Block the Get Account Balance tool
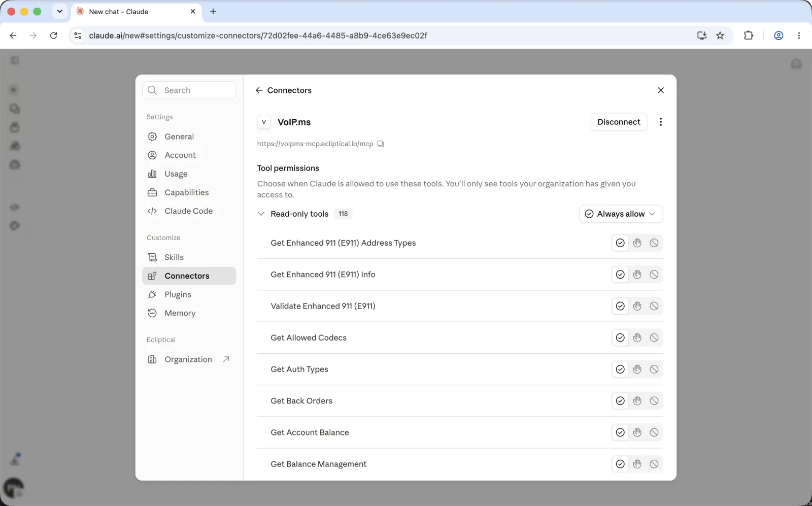Viewport: 812px width, 506px height. [654, 432]
